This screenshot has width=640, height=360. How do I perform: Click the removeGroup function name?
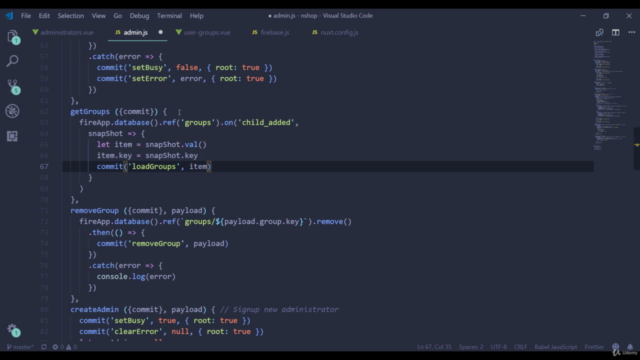94,211
